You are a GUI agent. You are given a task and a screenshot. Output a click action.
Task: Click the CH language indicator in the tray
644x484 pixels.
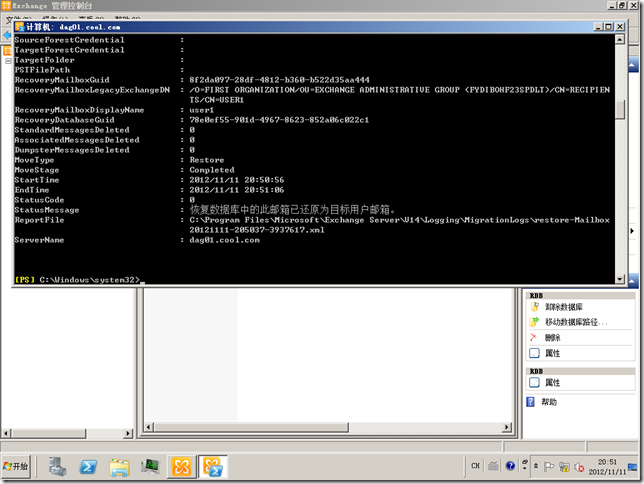(x=475, y=466)
